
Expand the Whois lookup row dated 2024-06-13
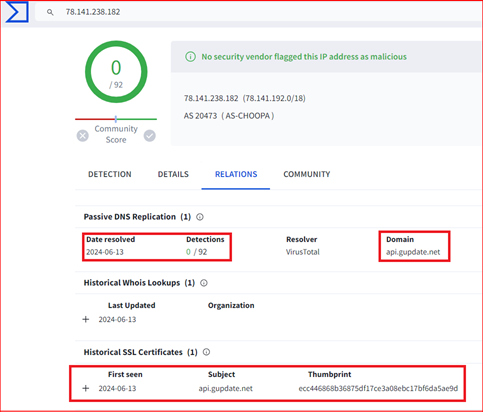[x=86, y=319]
